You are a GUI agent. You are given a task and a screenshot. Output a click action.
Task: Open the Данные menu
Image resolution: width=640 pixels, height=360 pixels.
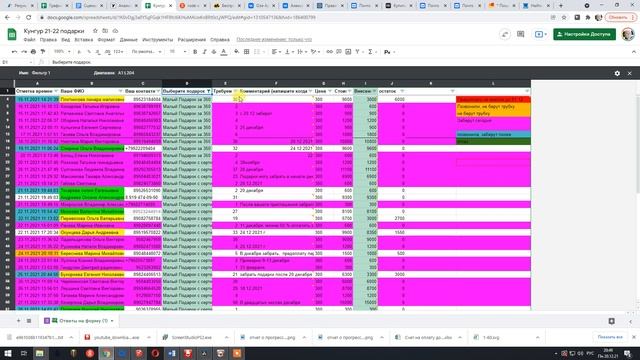(129, 40)
